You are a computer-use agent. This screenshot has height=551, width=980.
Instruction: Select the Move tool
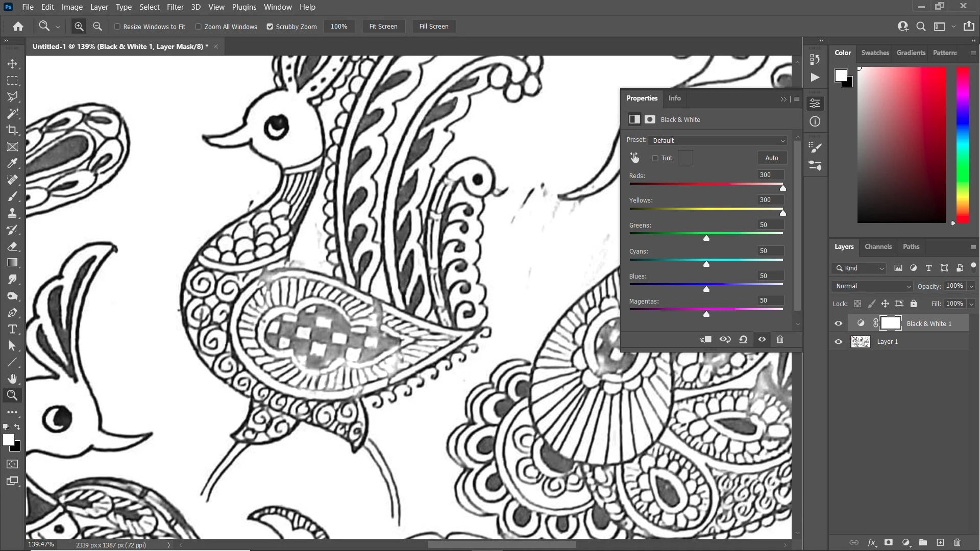pyautogui.click(x=12, y=64)
